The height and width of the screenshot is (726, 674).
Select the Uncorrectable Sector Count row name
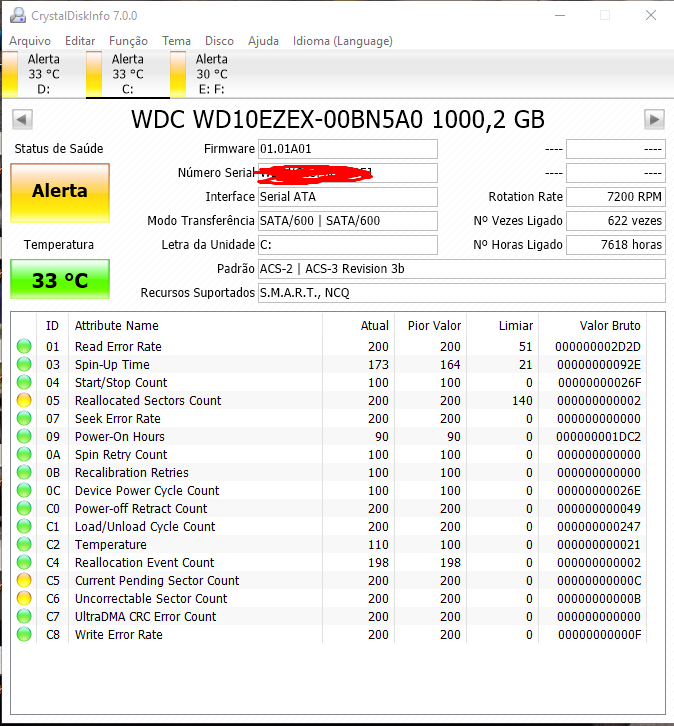point(151,598)
